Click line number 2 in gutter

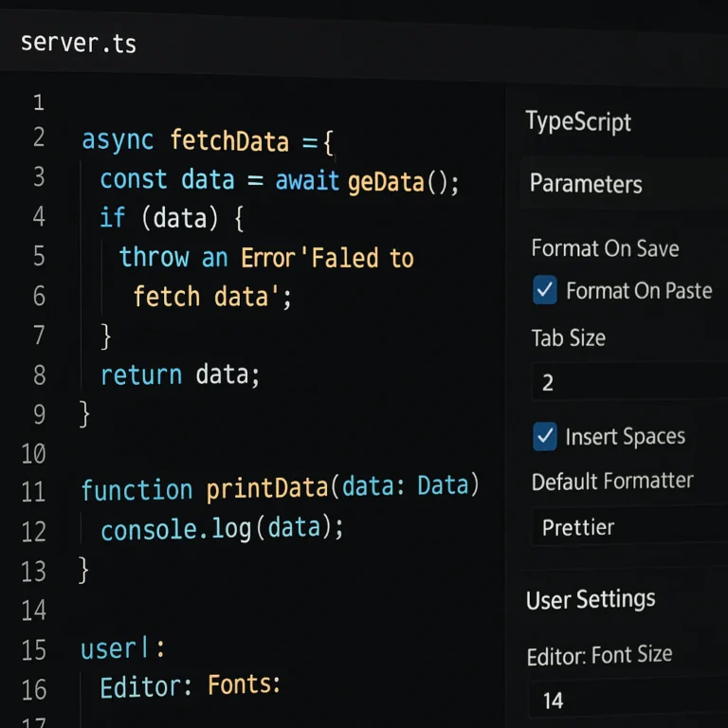(39, 137)
